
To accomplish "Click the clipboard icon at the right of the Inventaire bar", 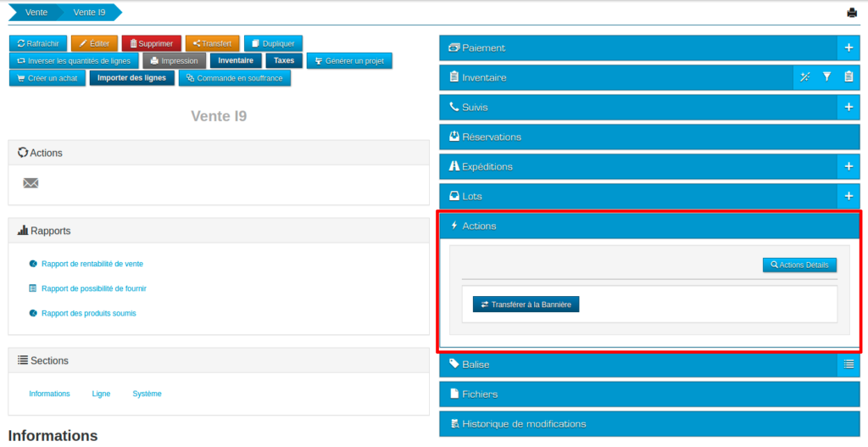I will coord(849,77).
